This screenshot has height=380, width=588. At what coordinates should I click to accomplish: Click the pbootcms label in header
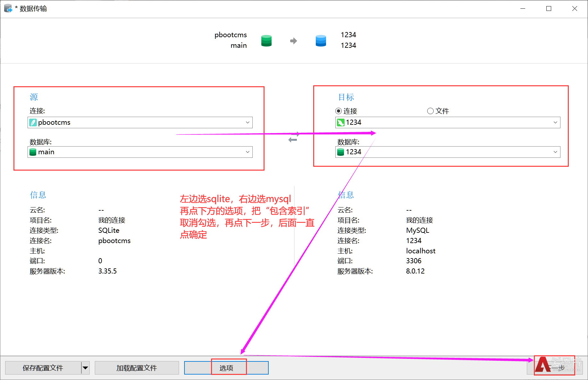coord(231,35)
